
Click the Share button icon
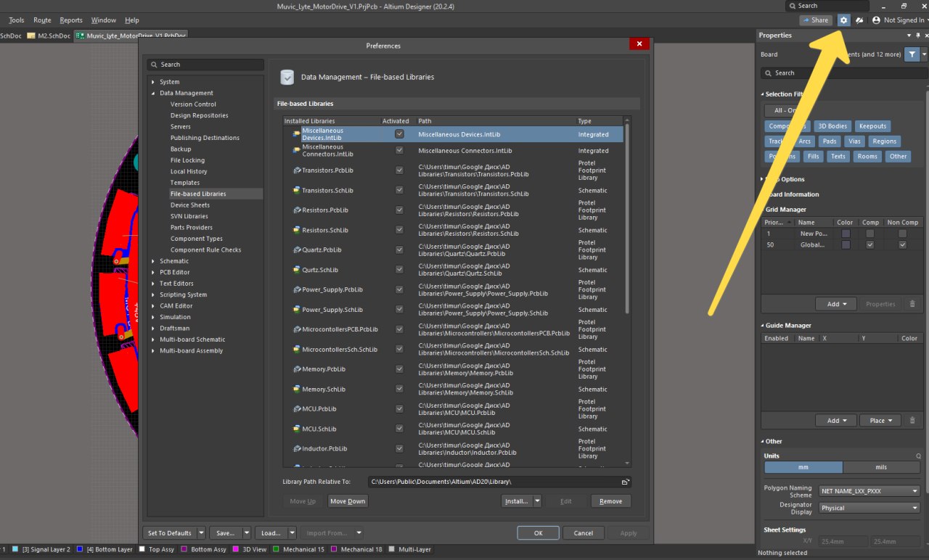(807, 20)
